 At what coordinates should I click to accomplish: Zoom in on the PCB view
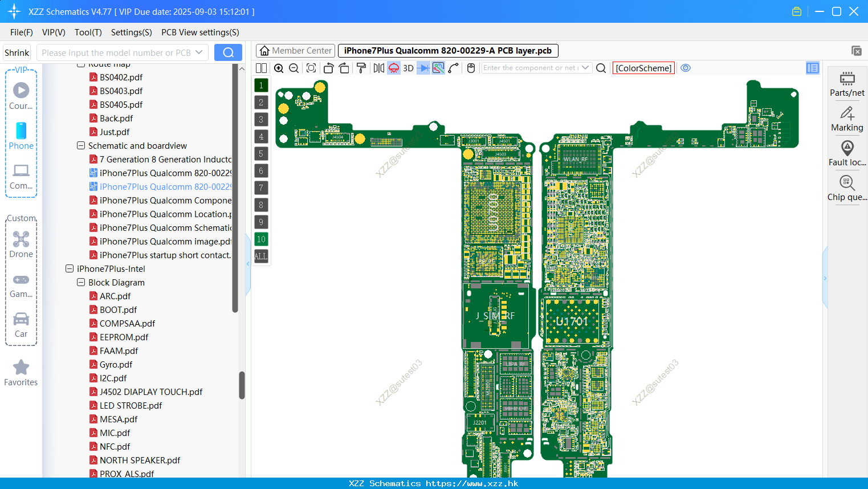tap(279, 68)
